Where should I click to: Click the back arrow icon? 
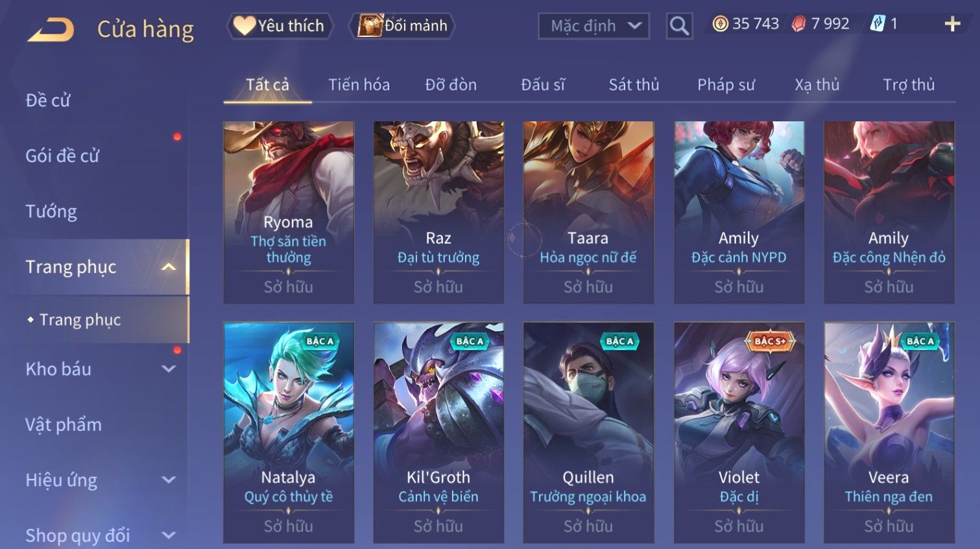pyautogui.click(x=51, y=29)
